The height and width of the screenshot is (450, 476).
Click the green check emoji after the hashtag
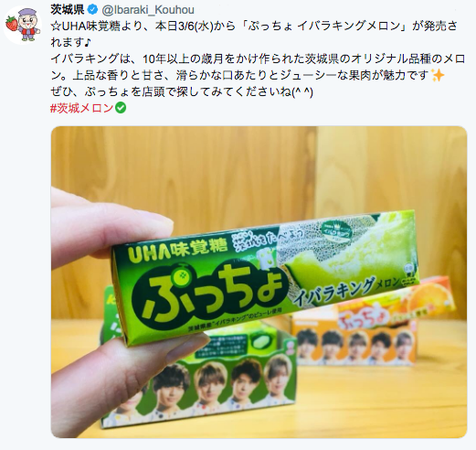[x=121, y=108]
